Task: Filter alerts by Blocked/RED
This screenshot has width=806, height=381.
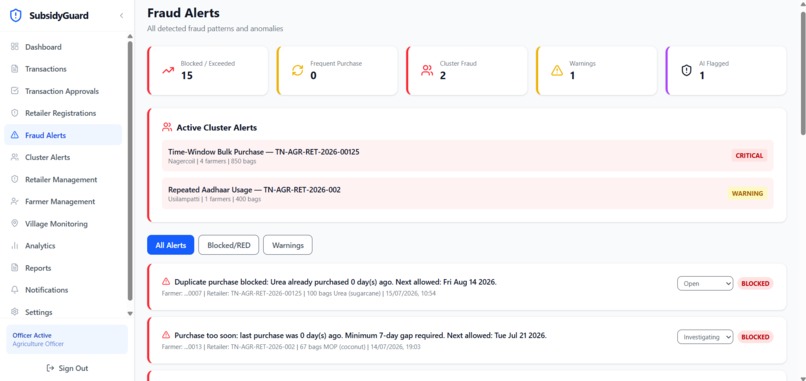Action: coord(229,245)
